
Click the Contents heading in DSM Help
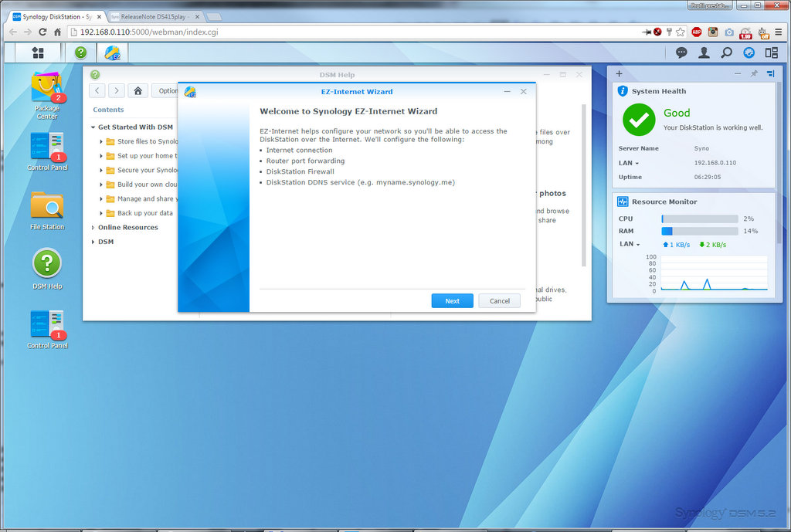point(108,110)
